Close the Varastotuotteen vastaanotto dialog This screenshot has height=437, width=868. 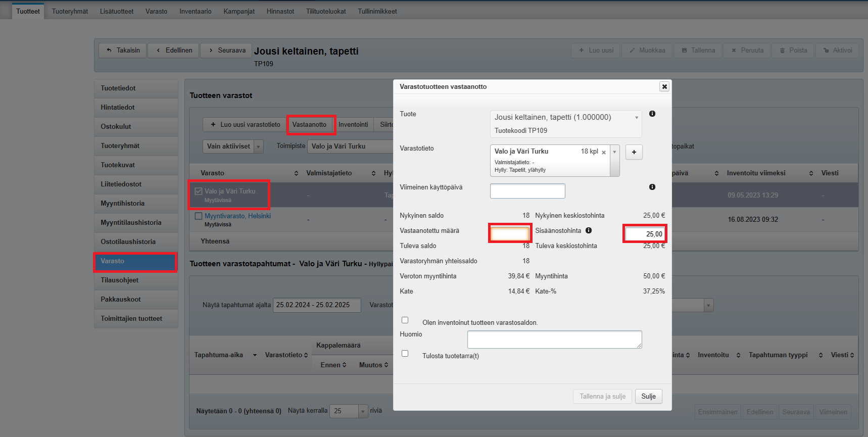(664, 86)
